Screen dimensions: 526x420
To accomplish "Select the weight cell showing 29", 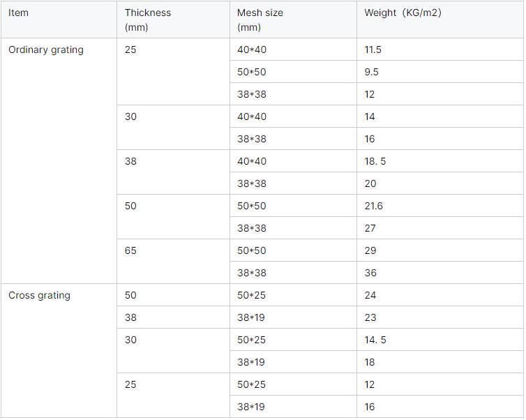I will click(x=370, y=250).
